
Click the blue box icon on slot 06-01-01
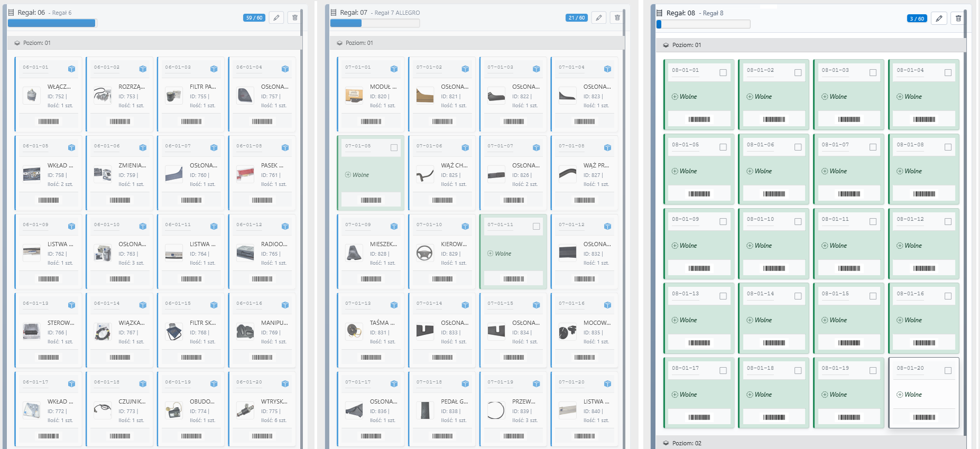pos(71,69)
